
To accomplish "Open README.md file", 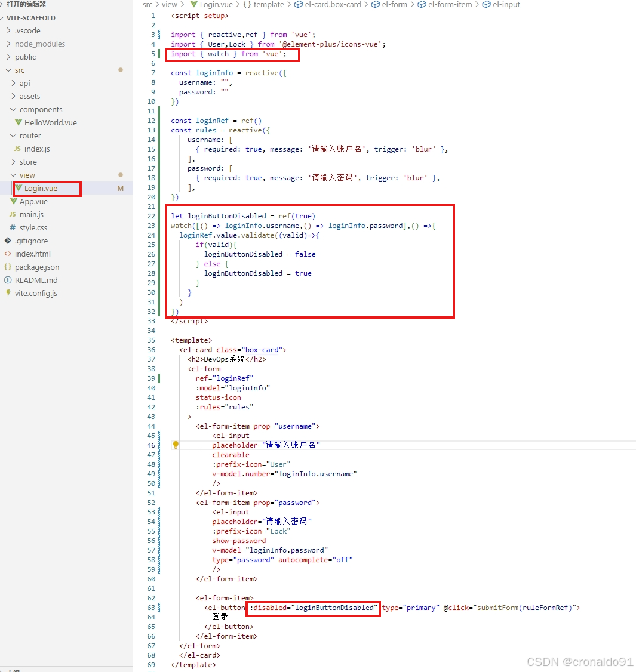I will 36,280.
